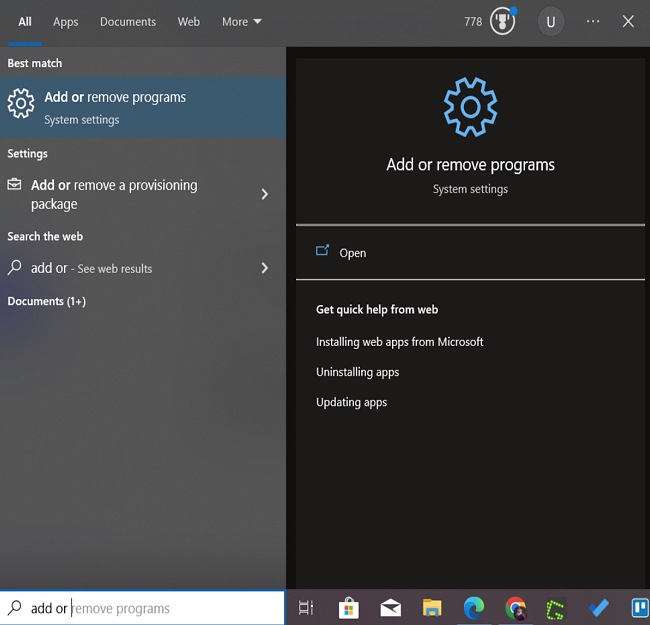This screenshot has height=625, width=650.
Task: Open the More filter dropdown
Action: [x=242, y=22]
